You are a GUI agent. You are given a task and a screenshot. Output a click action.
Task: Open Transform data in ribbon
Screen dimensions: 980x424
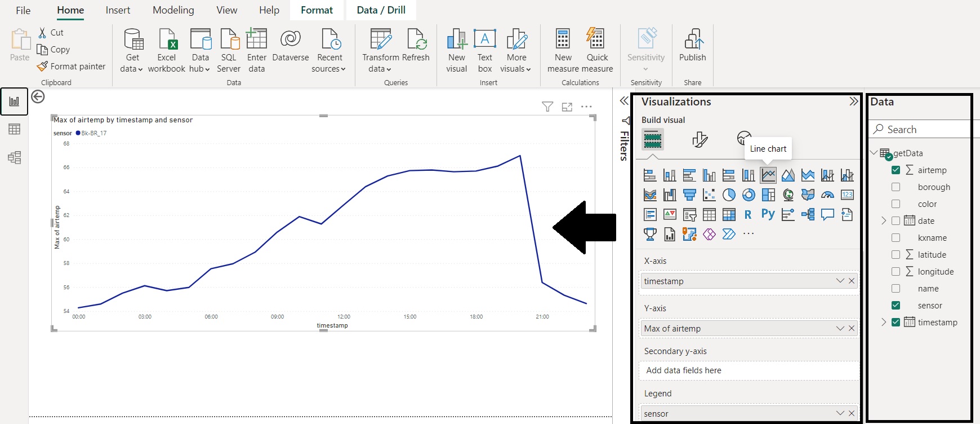(380, 50)
